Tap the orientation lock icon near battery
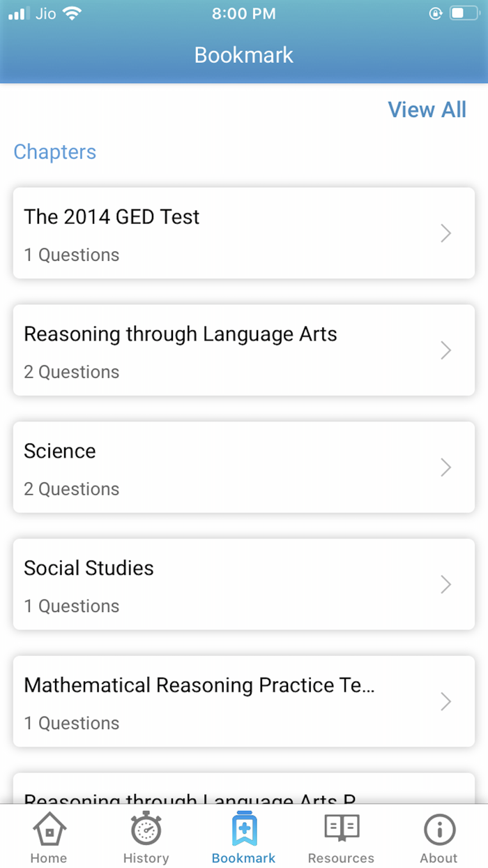The width and height of the screenshot is (488, 868). [x=436, y=13]
